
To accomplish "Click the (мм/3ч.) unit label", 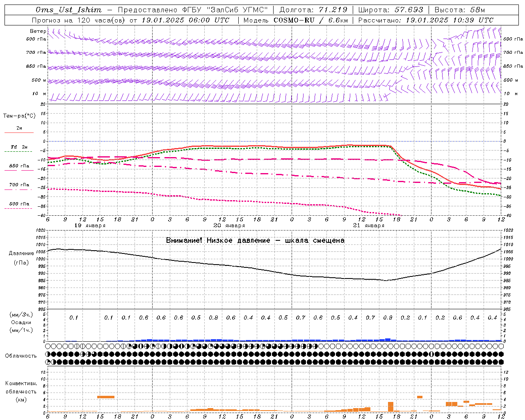I will pyautogui.click(x=21, y=315).
